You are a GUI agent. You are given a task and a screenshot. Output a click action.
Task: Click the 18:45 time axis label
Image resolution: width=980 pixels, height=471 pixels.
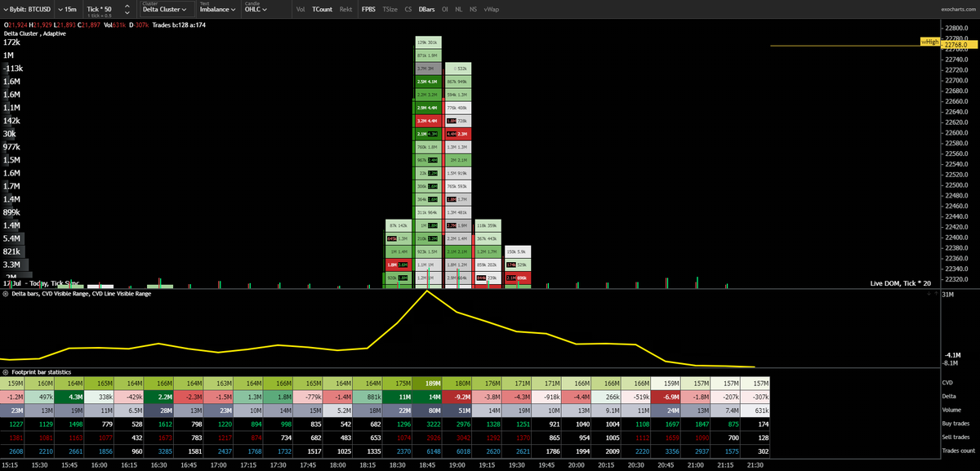coord(427,464)
